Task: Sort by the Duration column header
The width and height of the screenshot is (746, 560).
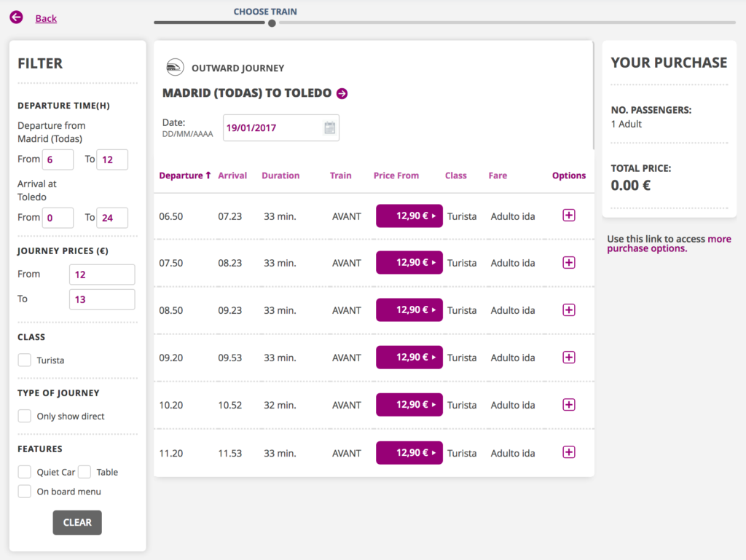Action: pyautogui.click(x=280, y=176)
